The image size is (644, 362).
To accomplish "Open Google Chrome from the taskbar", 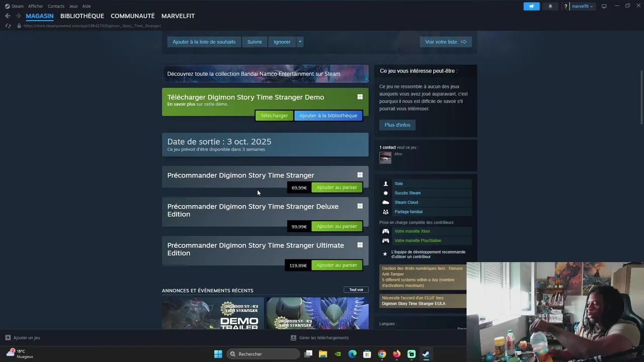I will 382,354.
